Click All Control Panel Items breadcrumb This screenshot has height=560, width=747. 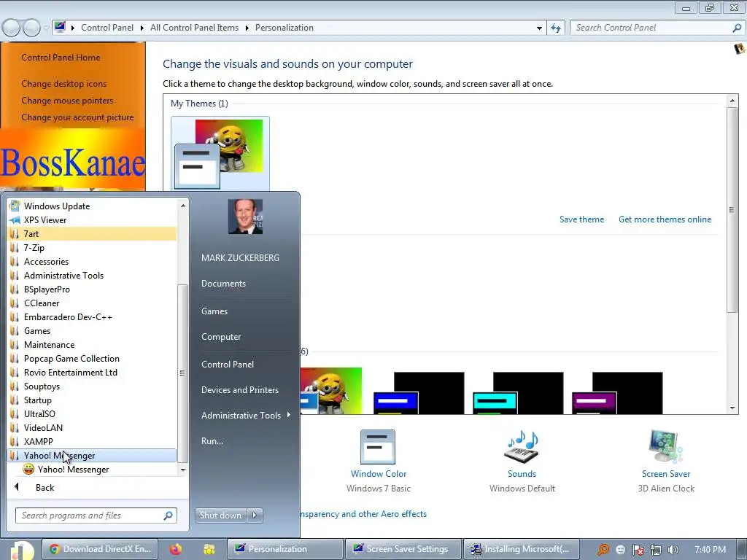click(x=194, y=28)
